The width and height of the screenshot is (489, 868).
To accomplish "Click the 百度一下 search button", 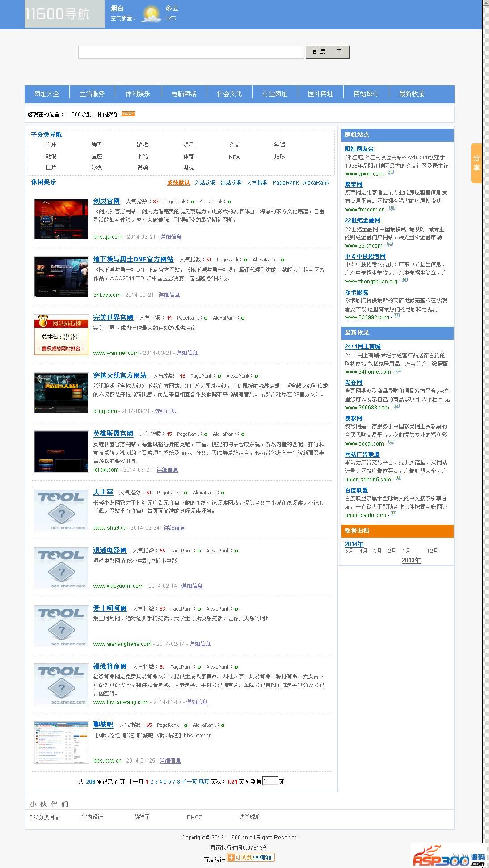I will [327, 52].
